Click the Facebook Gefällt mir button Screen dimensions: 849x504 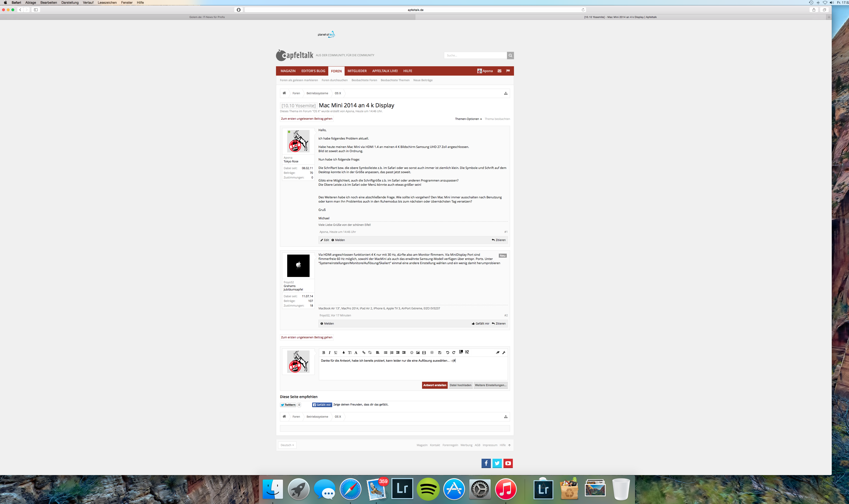tap(322, 405)
